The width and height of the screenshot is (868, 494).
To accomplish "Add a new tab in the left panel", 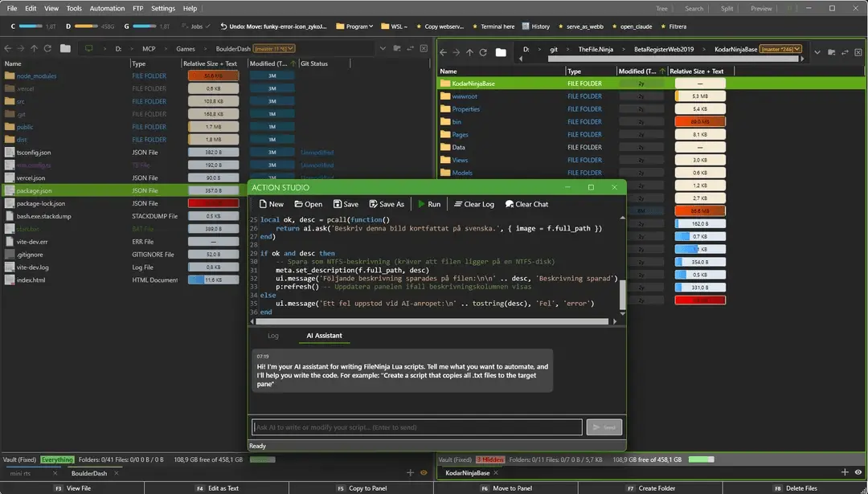I will tap(410, 472).
